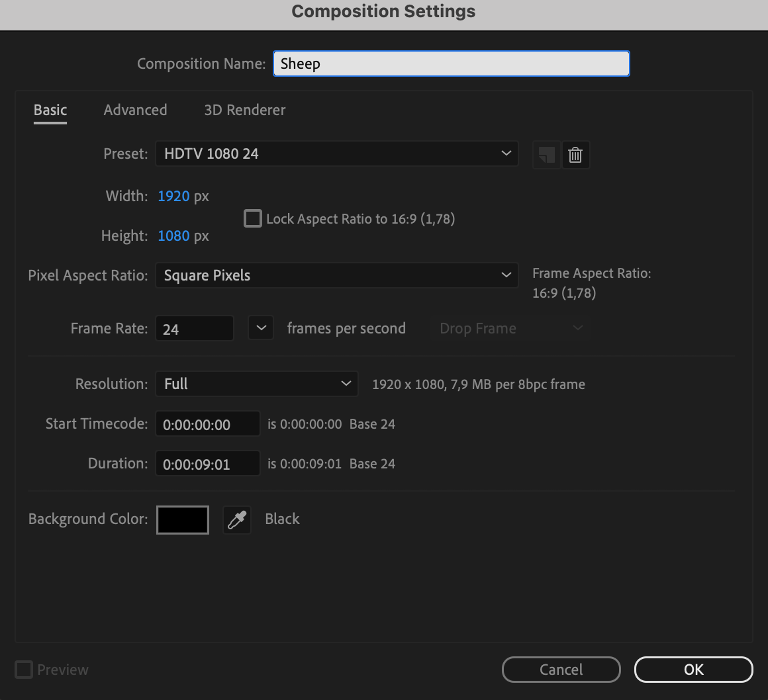Click the Height value 1080

[x=173, y=236]
